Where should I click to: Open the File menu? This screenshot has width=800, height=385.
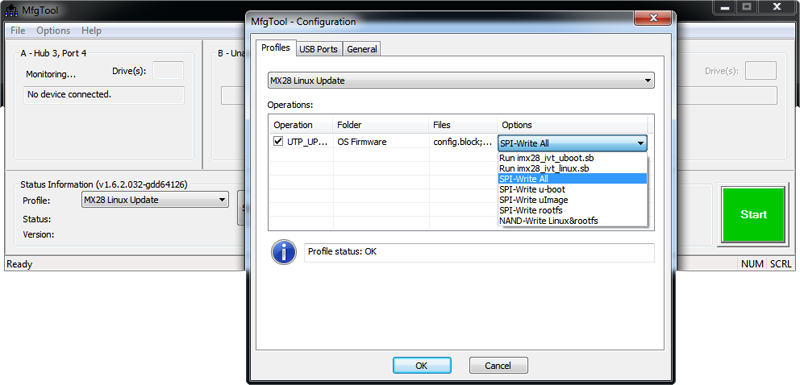point(18,31)
